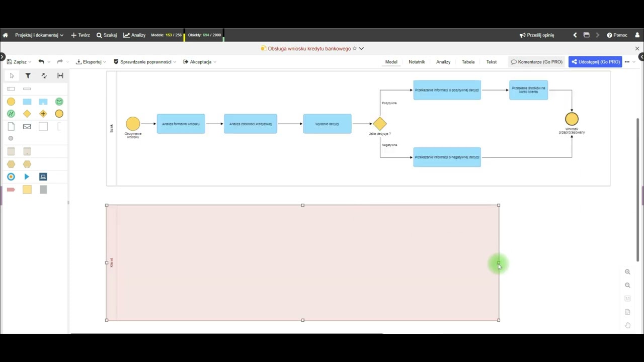644x362 pixels.
Task: Close the diagram with X button
Action: 637,49
